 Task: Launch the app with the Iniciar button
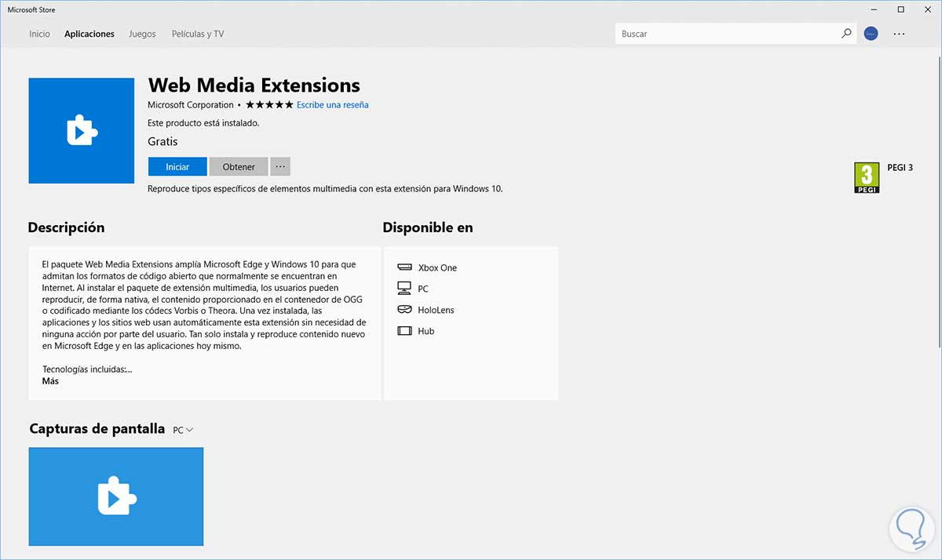(x=177, y=166)
